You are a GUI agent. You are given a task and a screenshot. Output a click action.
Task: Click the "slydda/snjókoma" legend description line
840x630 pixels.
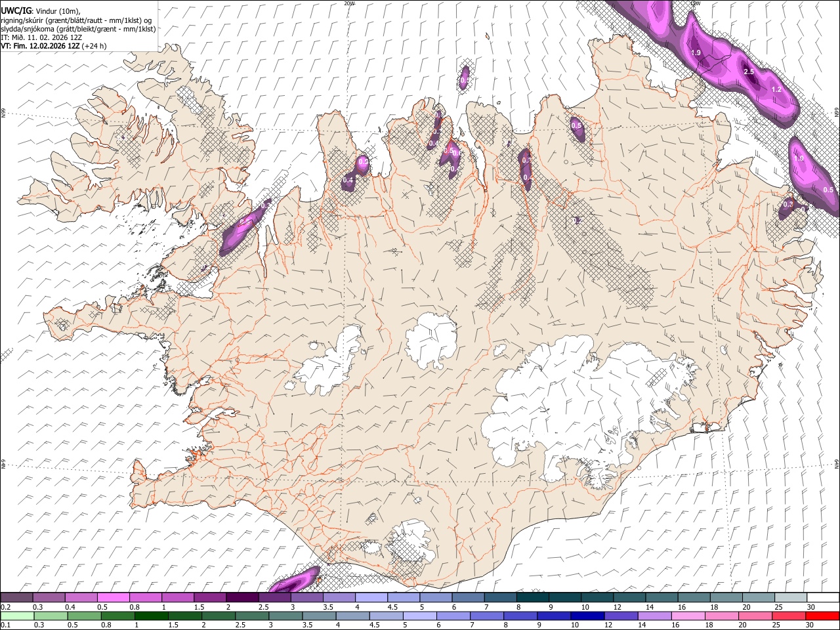pyautogui.click(x=78, y=29)
